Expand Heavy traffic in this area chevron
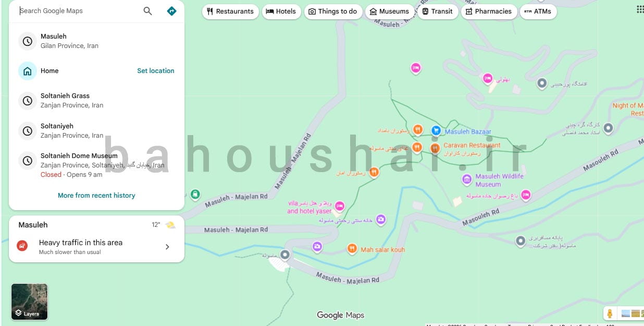 click(x=167, y=247)
